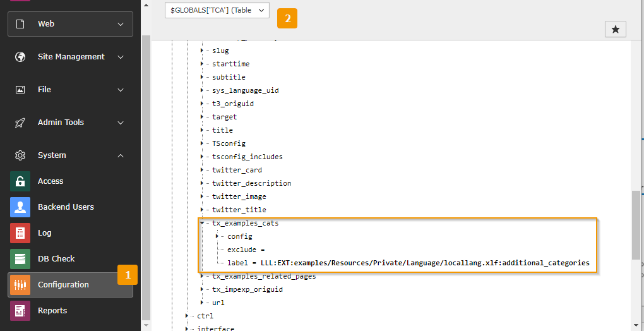The image size is (644, 331).
Task: Expand the Web menu group
Action: (120, 24)
